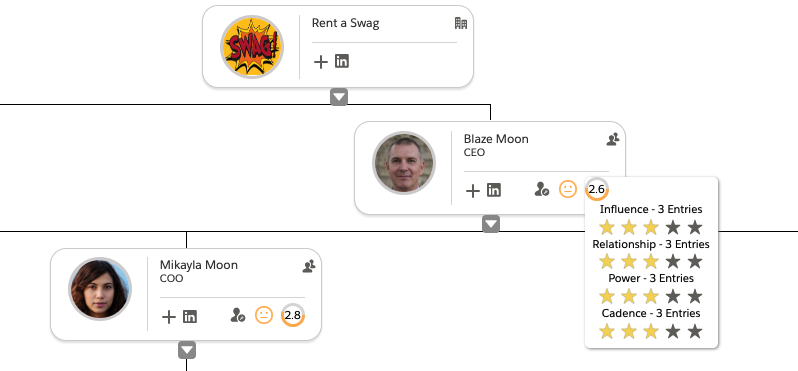Click the person-edit icon on Mikayla Moon card
Screen dimensions: 798x371
[238, 315]
